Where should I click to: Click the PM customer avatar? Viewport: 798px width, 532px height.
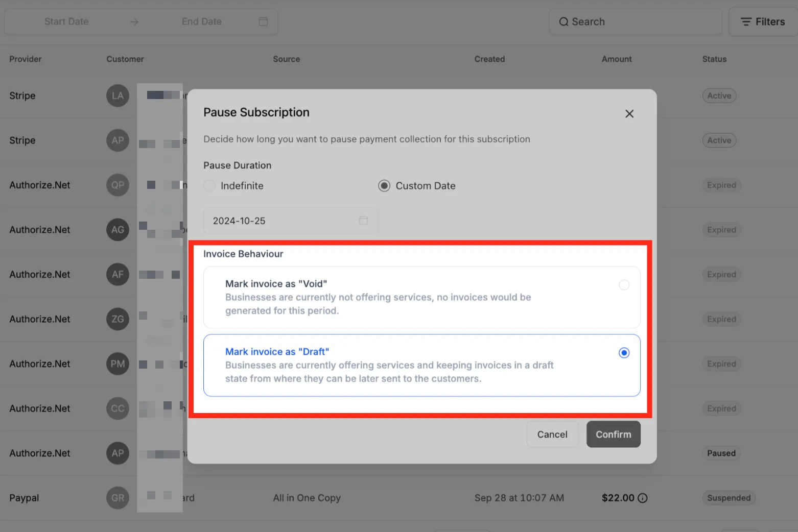pos(118,364)
